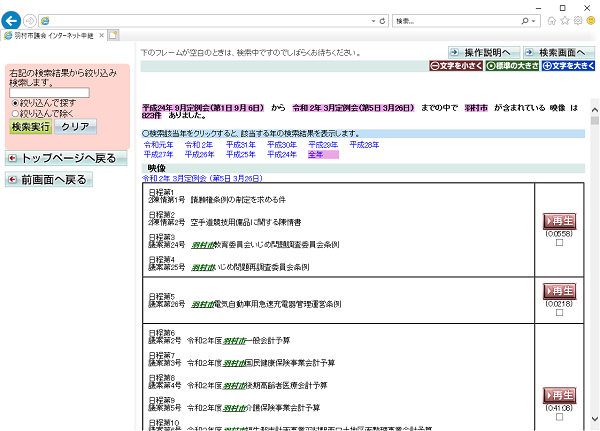The image size is (600, 431).
Task: Click the 2陳情第2号 空手道競技用備品 agenda text
Action: tap(225, 222)
